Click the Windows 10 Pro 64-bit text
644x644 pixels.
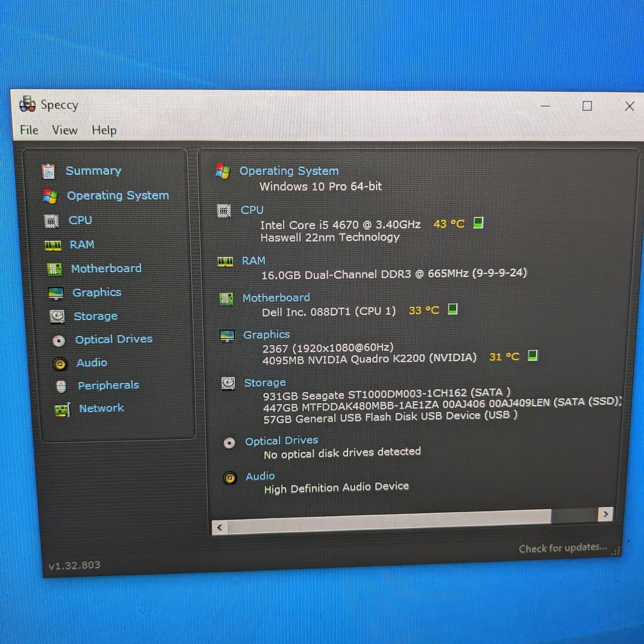(321, 186)
